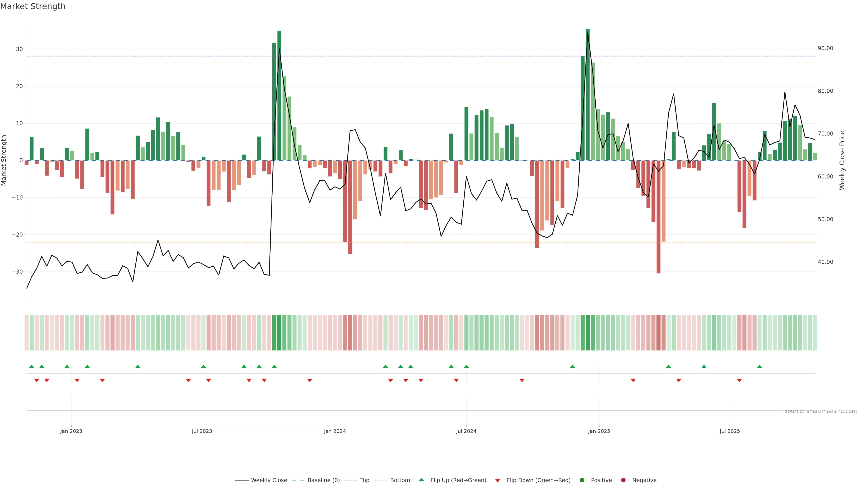Click the Weekly Close Price axis title
The image size is (868, 488).
[842, 160]
